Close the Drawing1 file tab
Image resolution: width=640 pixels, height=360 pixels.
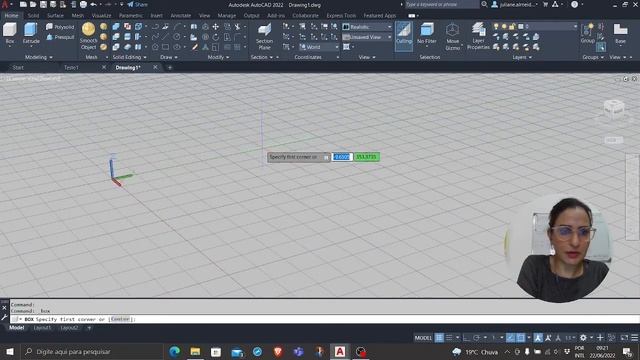click(155, 67)
